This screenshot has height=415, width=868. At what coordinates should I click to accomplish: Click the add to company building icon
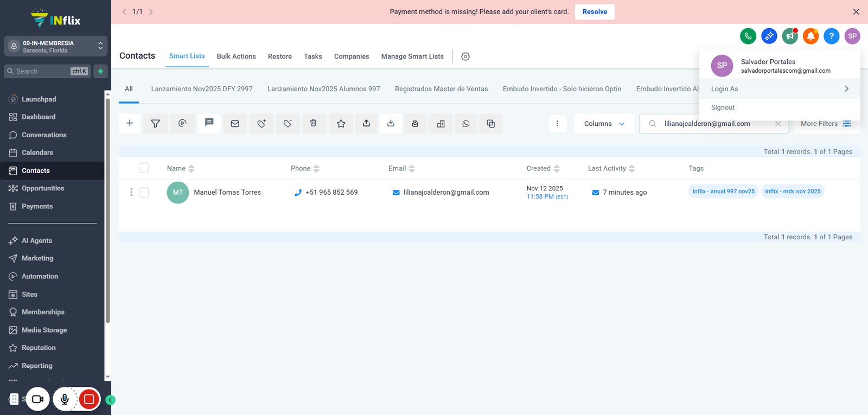(441, 124)
